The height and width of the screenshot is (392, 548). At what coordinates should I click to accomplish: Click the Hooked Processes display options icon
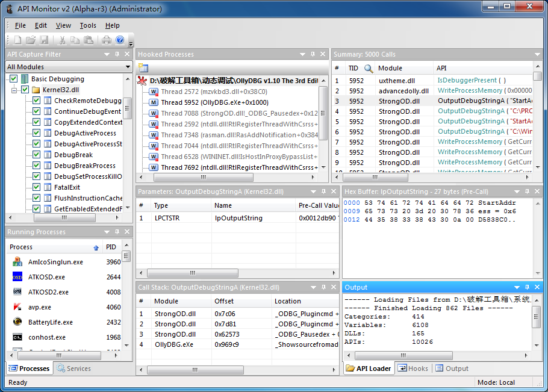coord(143,67)
